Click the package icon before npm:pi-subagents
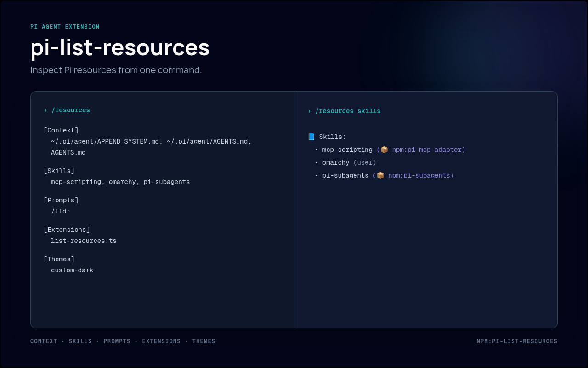588x368 pixels. pos(380,175)
